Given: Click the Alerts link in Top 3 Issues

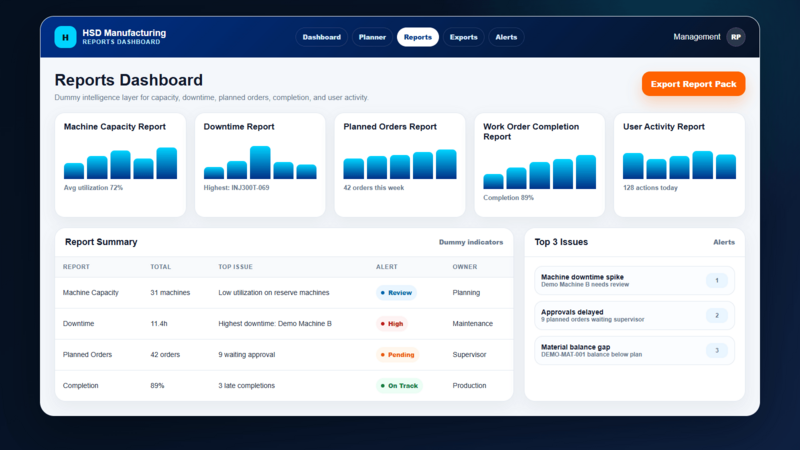Looking at the screenshot, I should [724, 242].
